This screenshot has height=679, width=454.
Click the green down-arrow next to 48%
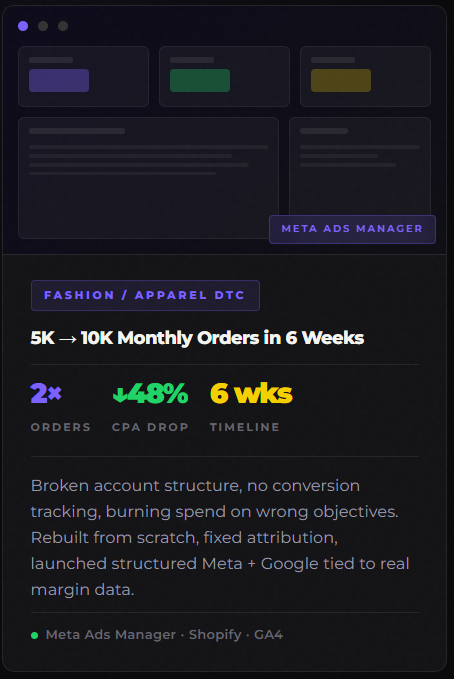pyautogui.click(x=120, y=394)
